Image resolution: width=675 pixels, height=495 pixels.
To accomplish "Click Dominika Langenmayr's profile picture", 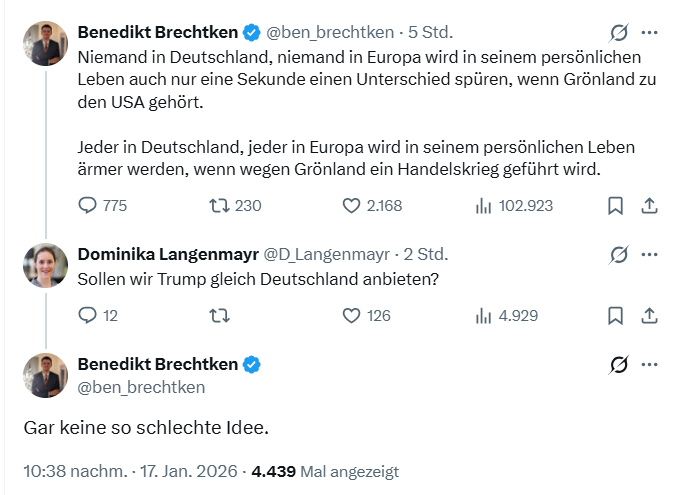I will click(x=46, y=265).
